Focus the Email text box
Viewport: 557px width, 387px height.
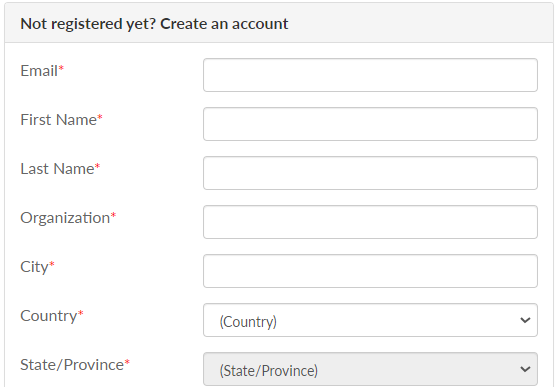pos(370,75)
